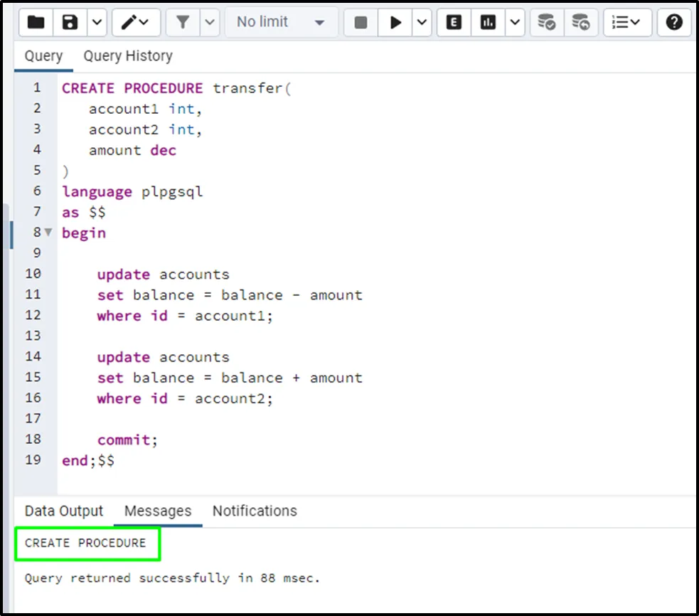Click the Rollback database icon
Image resolution: width=699 pixels, height=616 pixels.
[x=580, y=23]
